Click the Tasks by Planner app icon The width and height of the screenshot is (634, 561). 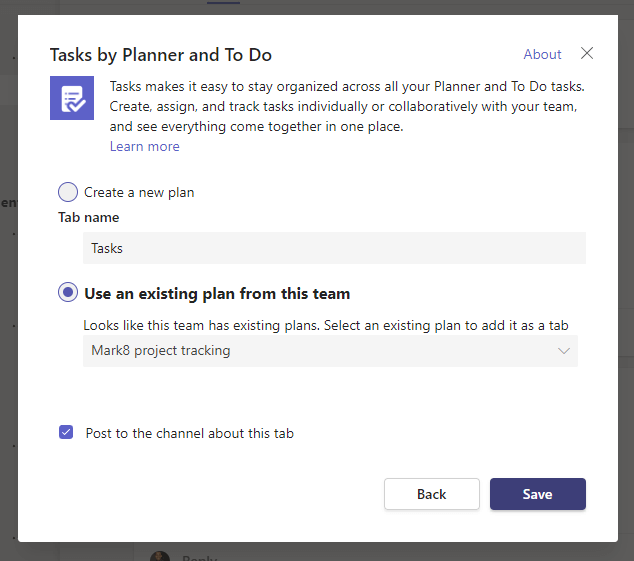point(72,98)
